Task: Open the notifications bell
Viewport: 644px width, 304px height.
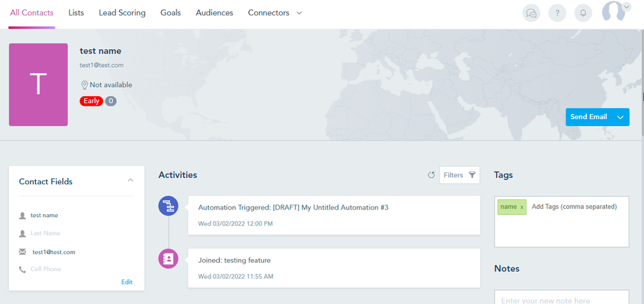Action: click(582, 13)
